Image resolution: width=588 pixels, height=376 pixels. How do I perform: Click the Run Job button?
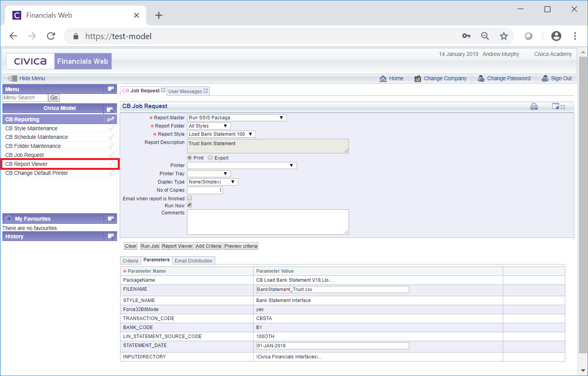[x=150, y=246]
